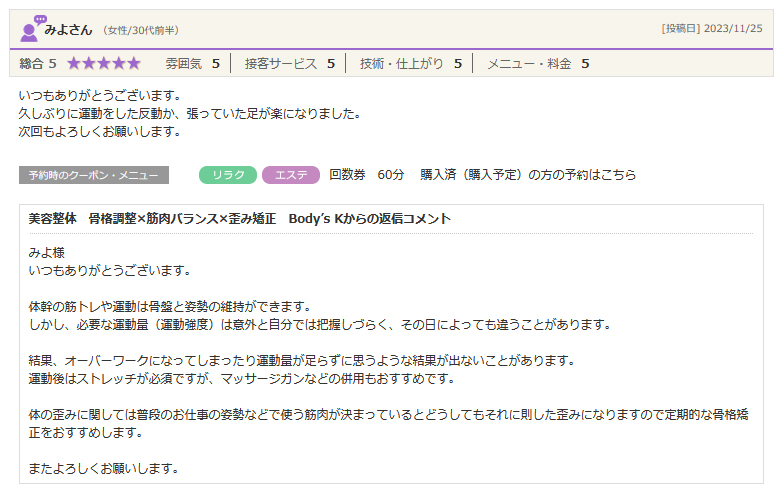
Task: Select the green リラク tag
Action: coord(228,175)
